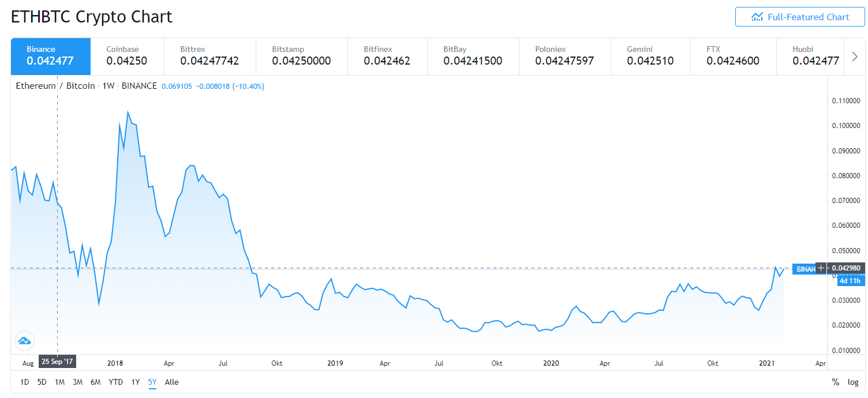
Task: Open the Full-Featured Chart
Action: click(x=800, y=17)
